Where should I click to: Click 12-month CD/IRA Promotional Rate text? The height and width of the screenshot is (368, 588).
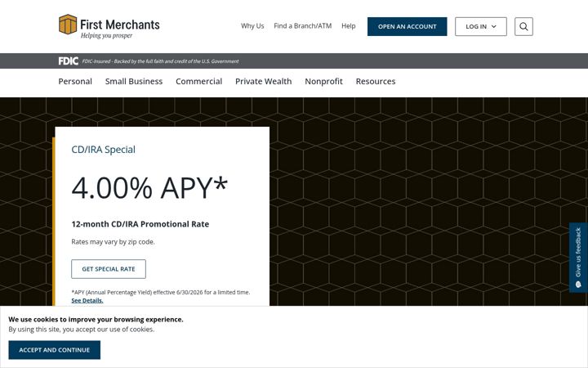pyautogui.click(x=140, y=224)
